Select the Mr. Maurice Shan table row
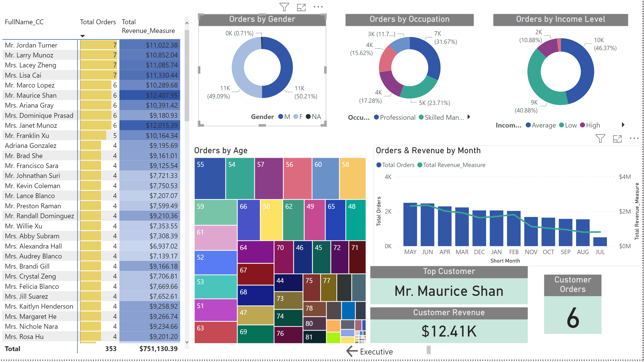The height and width of the screenshot is (362, 644). (31, 95)
